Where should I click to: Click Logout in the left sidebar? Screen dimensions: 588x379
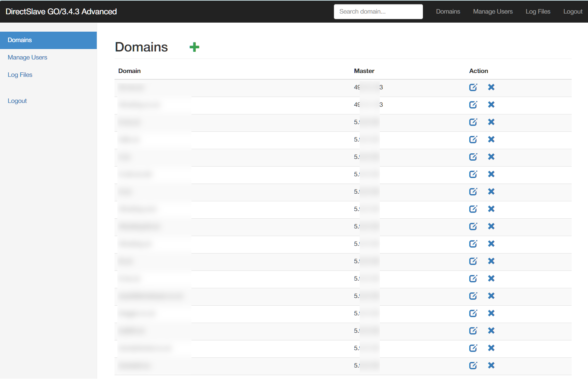click(x=17, y=101)
